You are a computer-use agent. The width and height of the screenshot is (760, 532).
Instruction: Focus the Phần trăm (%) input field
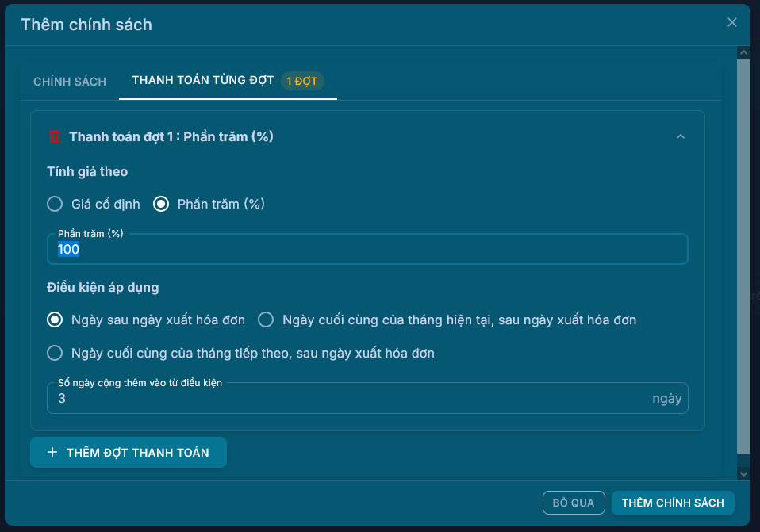tap(367, 249)
